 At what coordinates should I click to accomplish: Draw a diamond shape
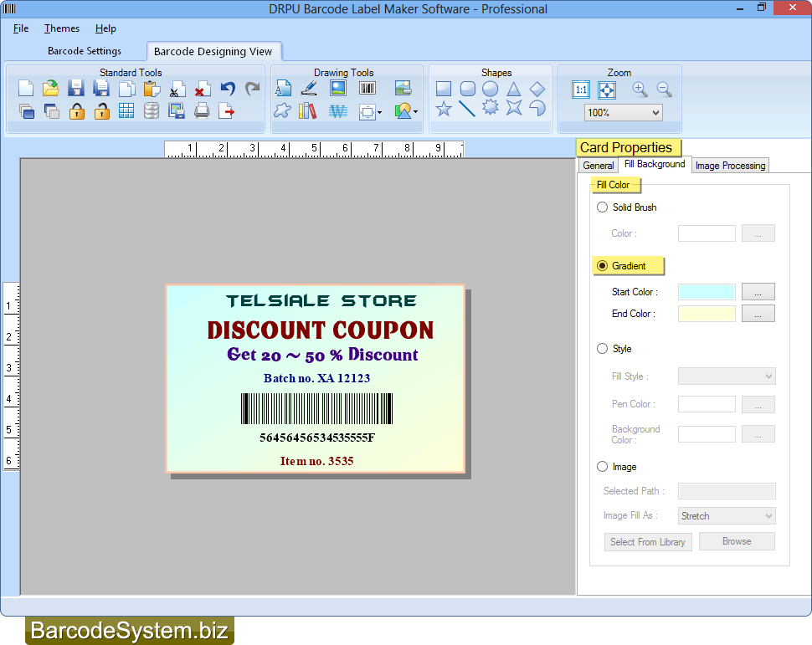click(x=537, y=89)
